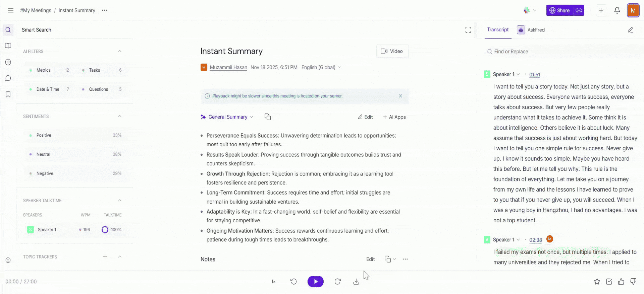Screen dimensions: 644x294
Task: Go to #My Meetings breadcrumb
Action: tap(36, 10)
